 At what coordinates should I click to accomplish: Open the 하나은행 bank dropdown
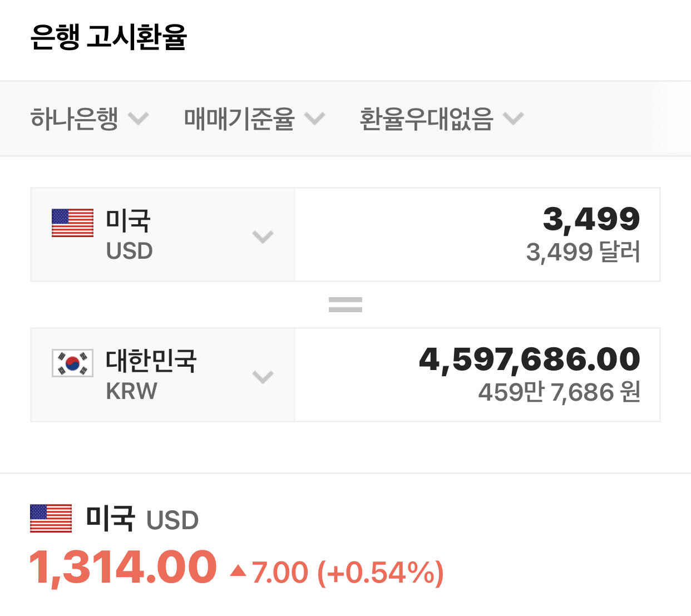(x=89, y=119)
